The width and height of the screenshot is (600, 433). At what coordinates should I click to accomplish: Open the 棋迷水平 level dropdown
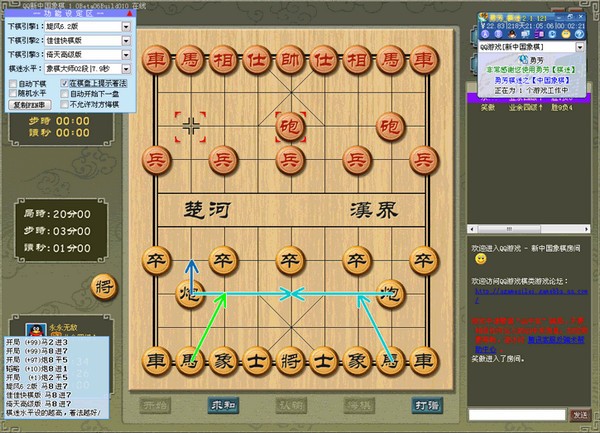coord(126,69)
